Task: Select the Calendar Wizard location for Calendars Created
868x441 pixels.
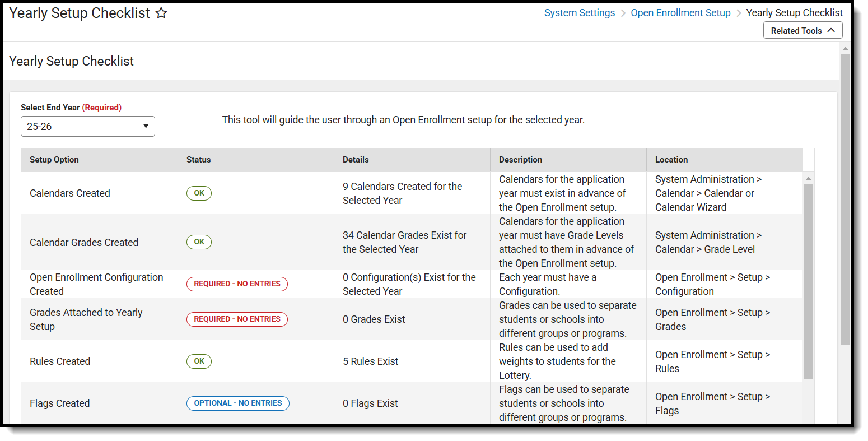Action: click(708, 193)
